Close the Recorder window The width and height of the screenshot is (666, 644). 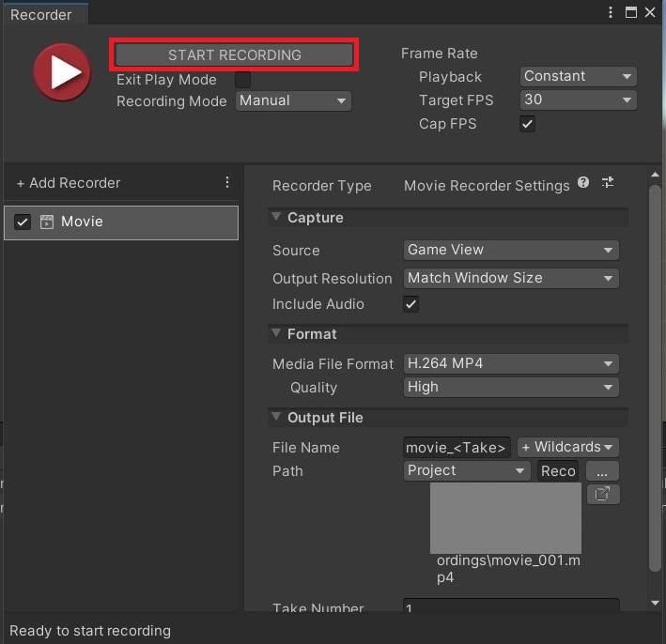(x=650, y=12)
